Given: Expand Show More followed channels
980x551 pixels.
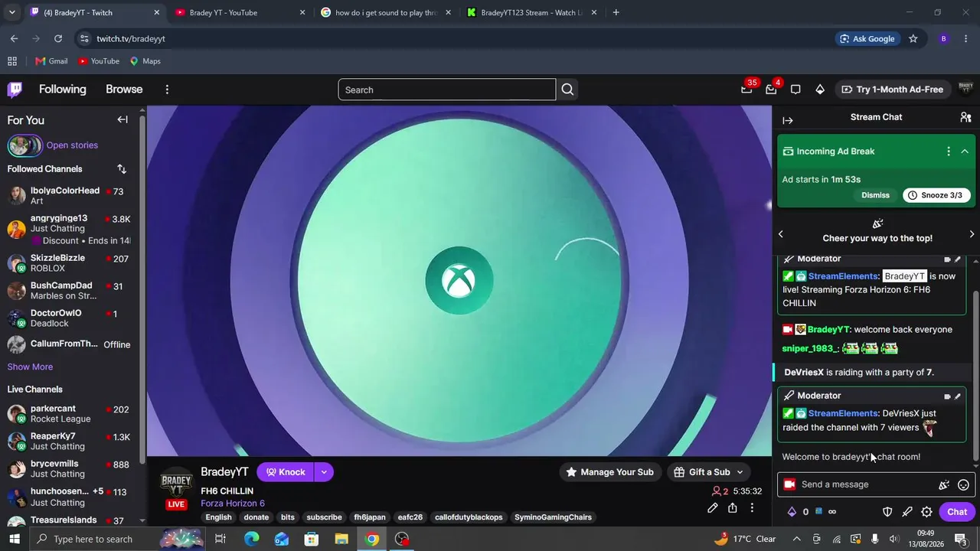Looking at the screenshot, I should coord(30,367).
